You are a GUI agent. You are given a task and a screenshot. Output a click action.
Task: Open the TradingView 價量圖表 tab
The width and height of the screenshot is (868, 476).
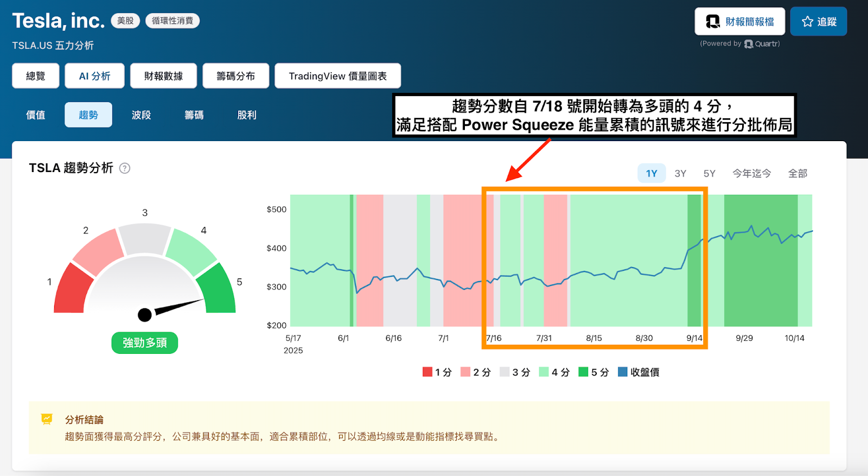tap(337, 76)
